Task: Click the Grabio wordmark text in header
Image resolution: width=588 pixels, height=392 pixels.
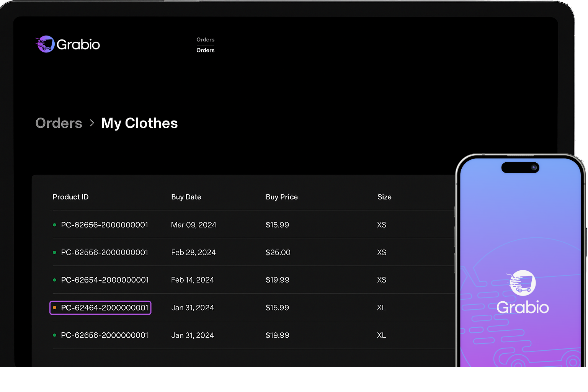Action: (78, 44)
